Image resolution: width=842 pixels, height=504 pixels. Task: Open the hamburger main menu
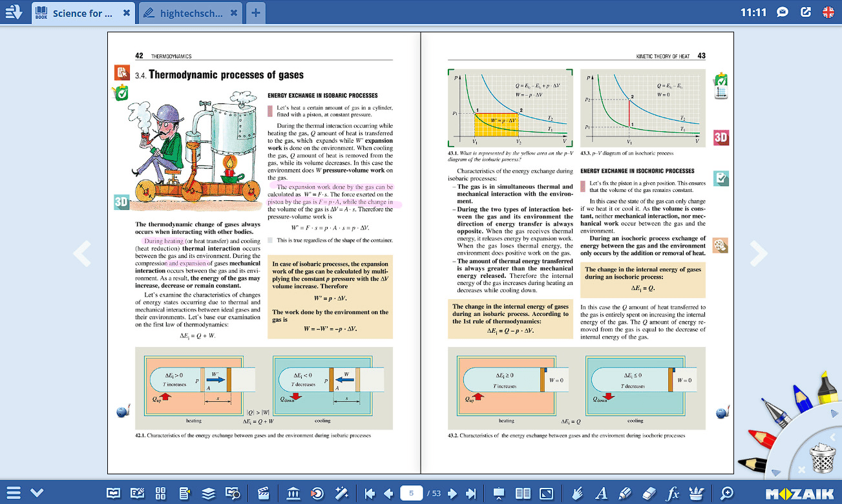(x=14, y=493)
